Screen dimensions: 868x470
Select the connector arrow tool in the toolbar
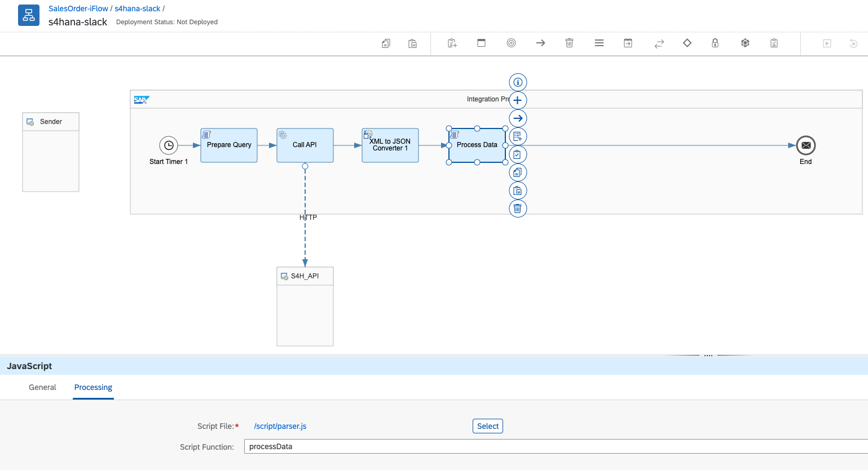click(x=540, y=43)
